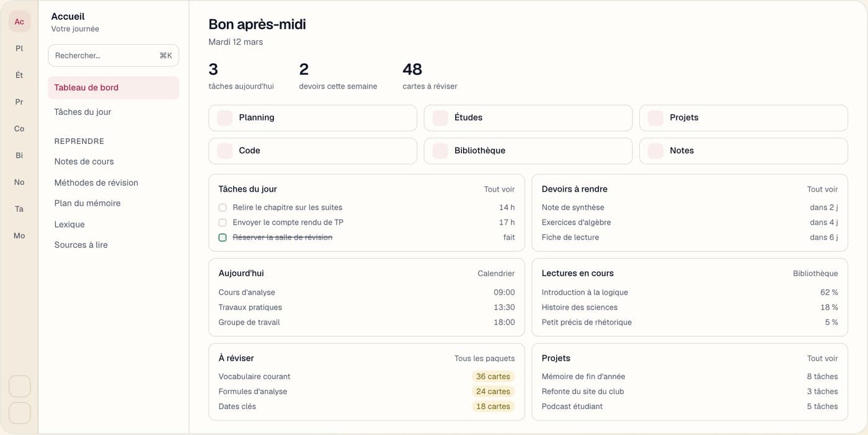Open Histoire des sciences reading

[689, 307]
